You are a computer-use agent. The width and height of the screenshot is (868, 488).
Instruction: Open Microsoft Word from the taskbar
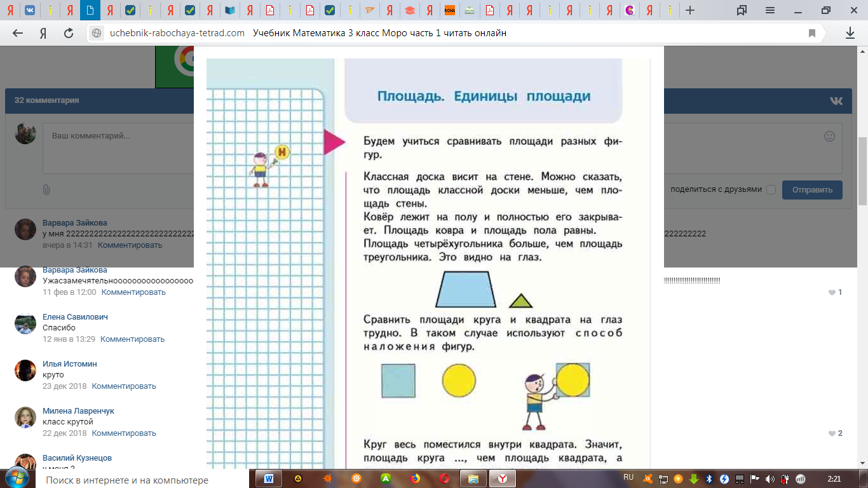(268, 478)
